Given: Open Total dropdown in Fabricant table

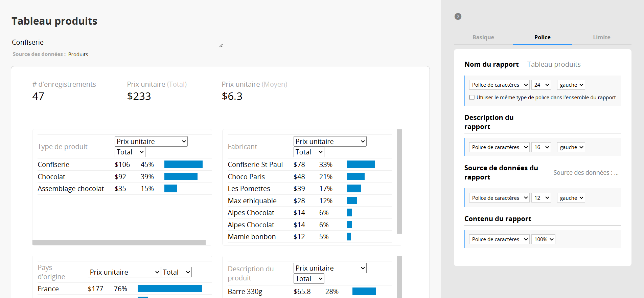Looking at the screenshot, I should coord(309,152).
